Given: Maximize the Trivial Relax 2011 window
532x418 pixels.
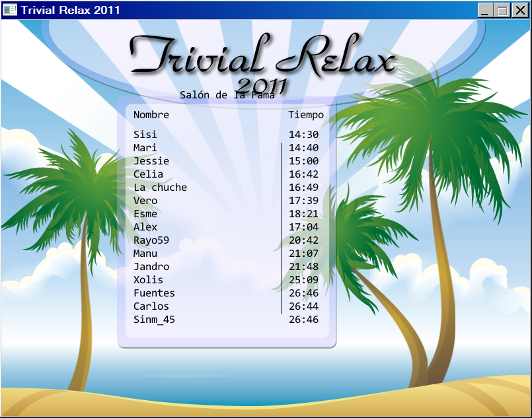Looking at the screenshot, I should [502, 11].
